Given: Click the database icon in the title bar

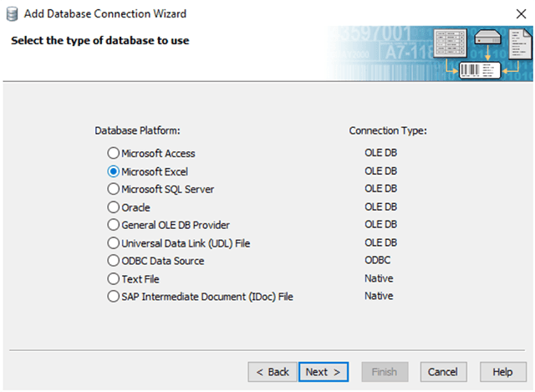Looking at the screenshot, I should [12, 14].
